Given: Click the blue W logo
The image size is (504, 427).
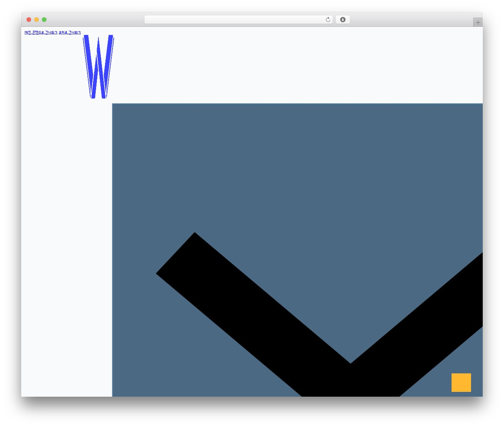Looking at the screenshot, I should click(x=98, y=67).
